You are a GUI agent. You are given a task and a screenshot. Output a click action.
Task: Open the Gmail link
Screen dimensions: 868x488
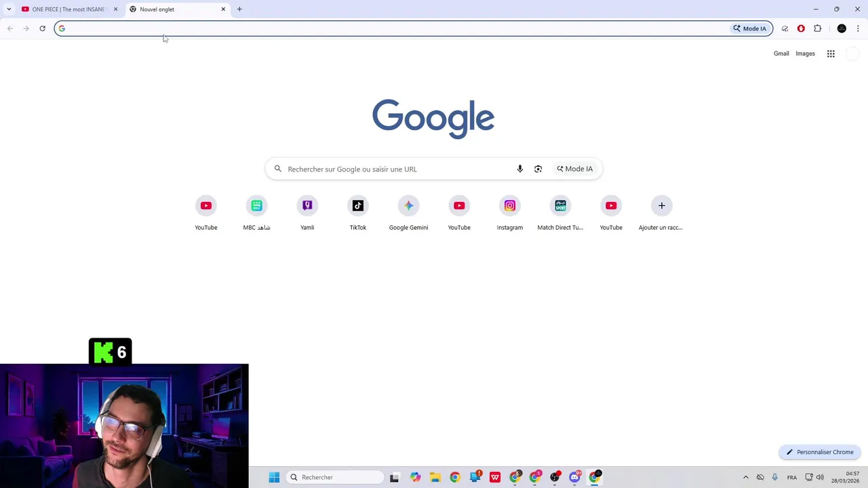pyautogui.click(x=781, y=54)
